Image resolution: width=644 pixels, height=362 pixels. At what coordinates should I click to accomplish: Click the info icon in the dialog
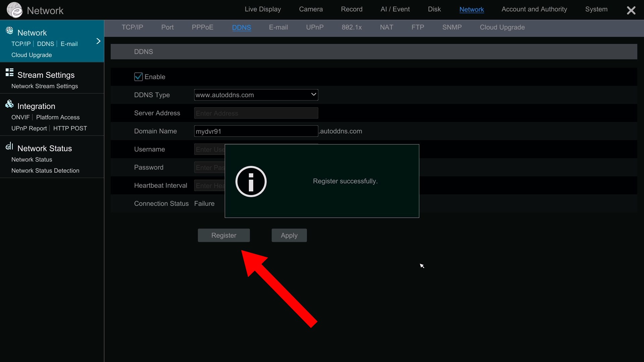pos(251,181)
